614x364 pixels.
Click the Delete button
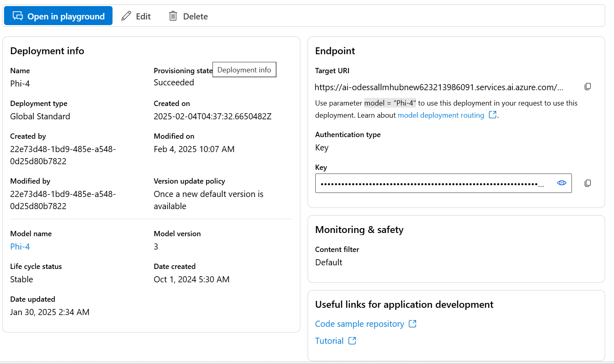pos(188,16)
